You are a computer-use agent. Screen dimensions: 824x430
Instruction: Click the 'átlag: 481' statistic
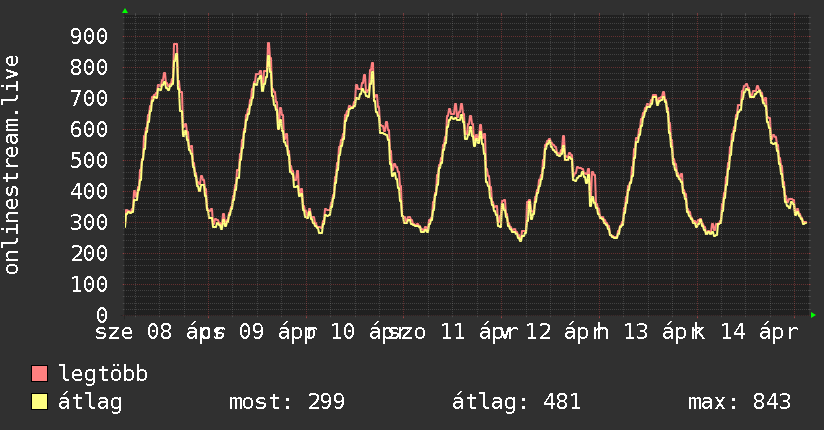coord(516,402)
